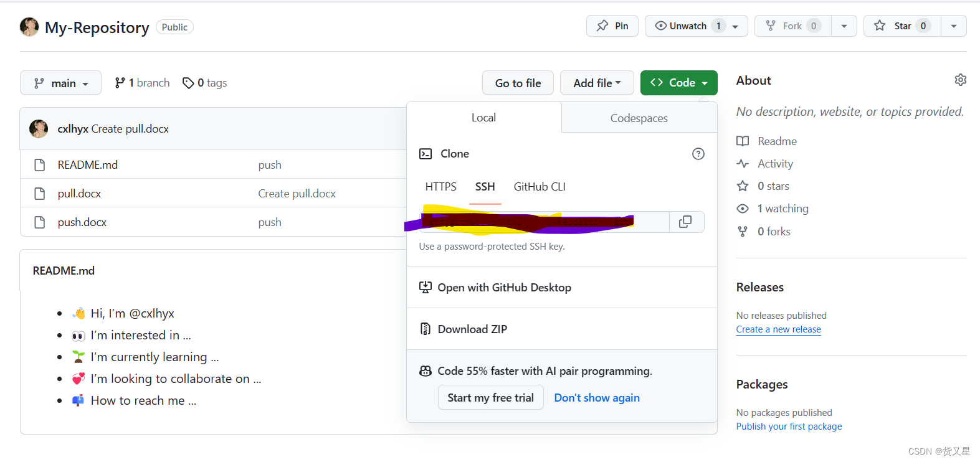Select the GitHub CLI clone tab

[x=540, y=187]
